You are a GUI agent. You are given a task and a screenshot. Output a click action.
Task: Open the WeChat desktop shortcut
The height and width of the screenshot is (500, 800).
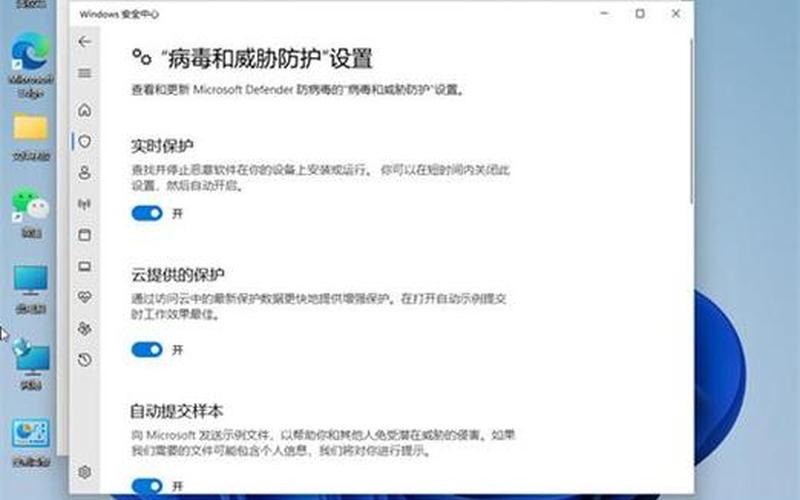31,213
